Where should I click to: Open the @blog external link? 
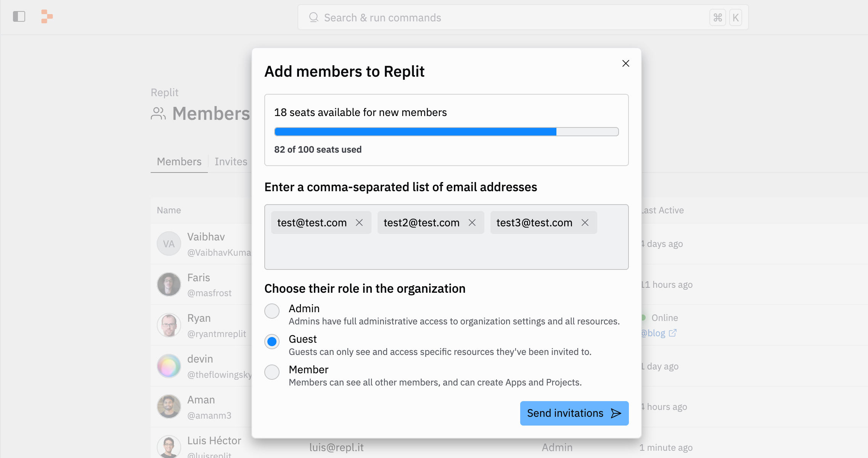tap(658, 333)
